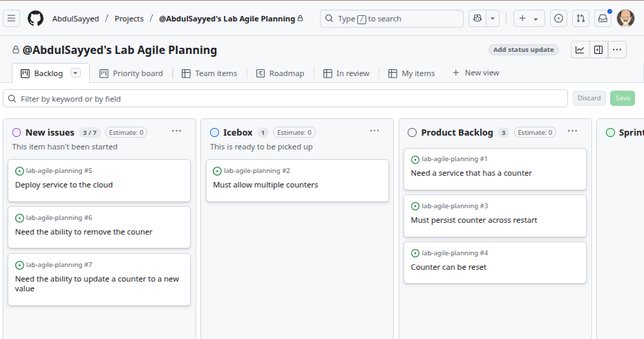Open the notifications inbox icon
The width and height of the screenshot is (644, 339).
[603, 19]
